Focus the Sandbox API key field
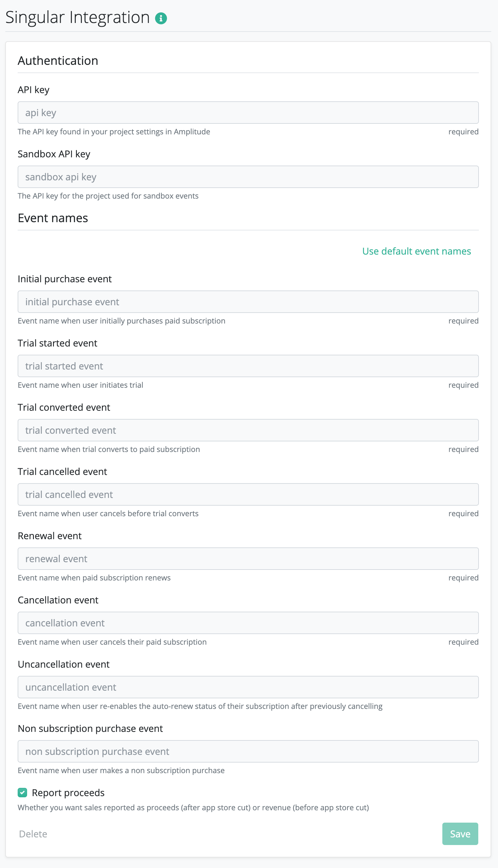 coord(248,177)
